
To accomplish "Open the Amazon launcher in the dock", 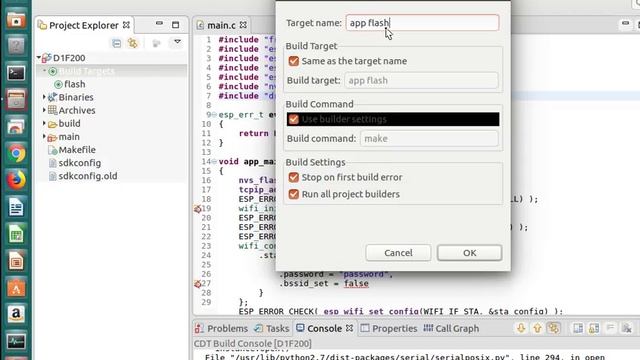I will (x=16, y=314).
